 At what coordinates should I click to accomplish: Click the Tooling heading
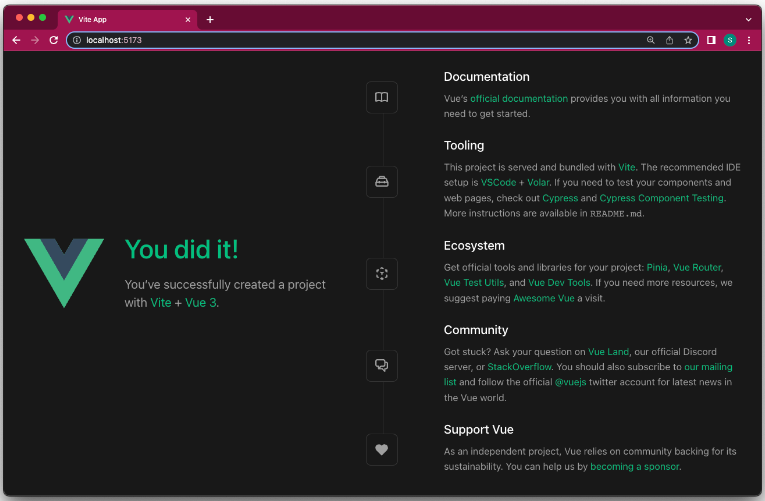tap(463, 145)
